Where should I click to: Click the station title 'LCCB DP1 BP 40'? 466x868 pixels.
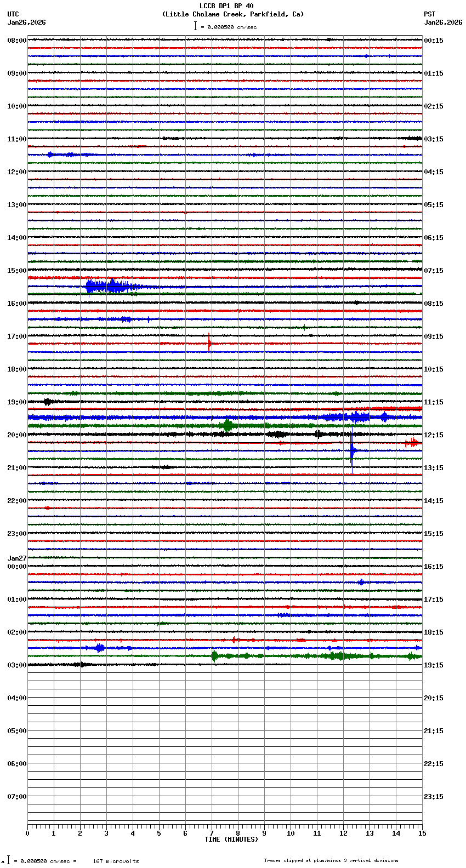coord(226,7)
